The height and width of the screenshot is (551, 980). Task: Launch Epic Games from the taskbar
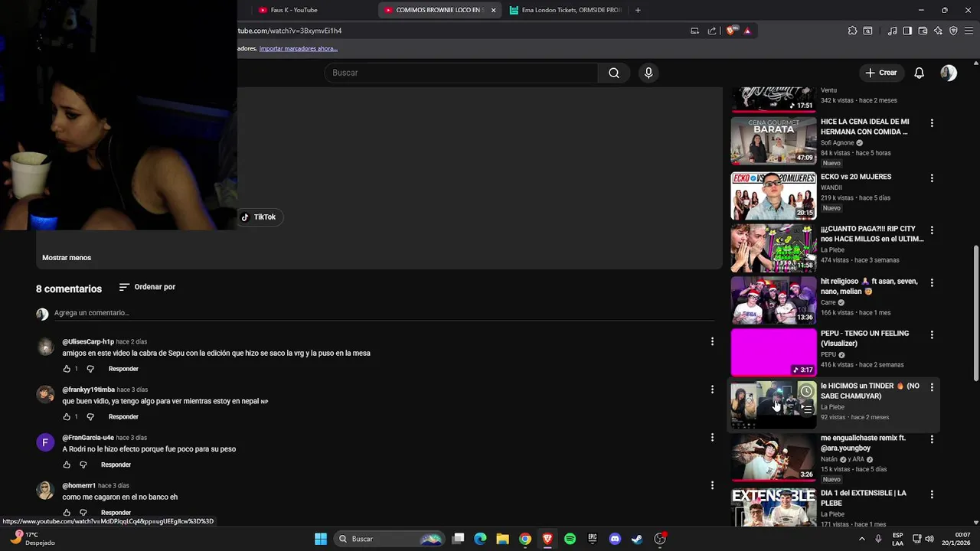(592, 539)
